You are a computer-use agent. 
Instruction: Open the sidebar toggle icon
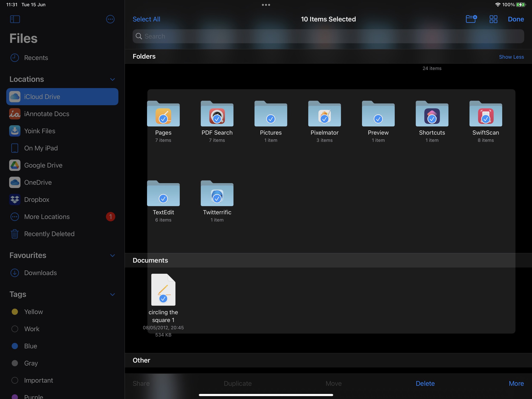click(15, 19)
